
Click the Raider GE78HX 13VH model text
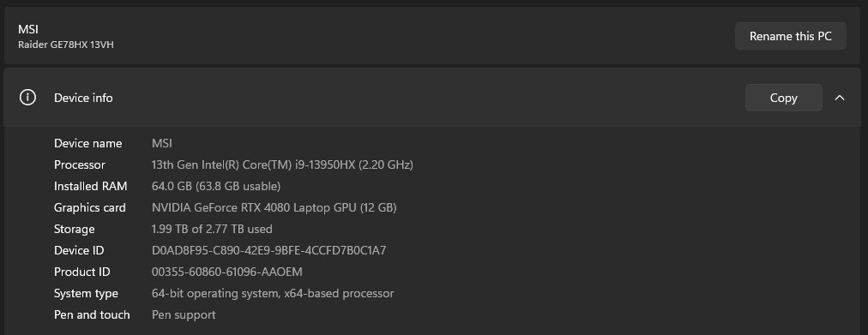(66, 45)
